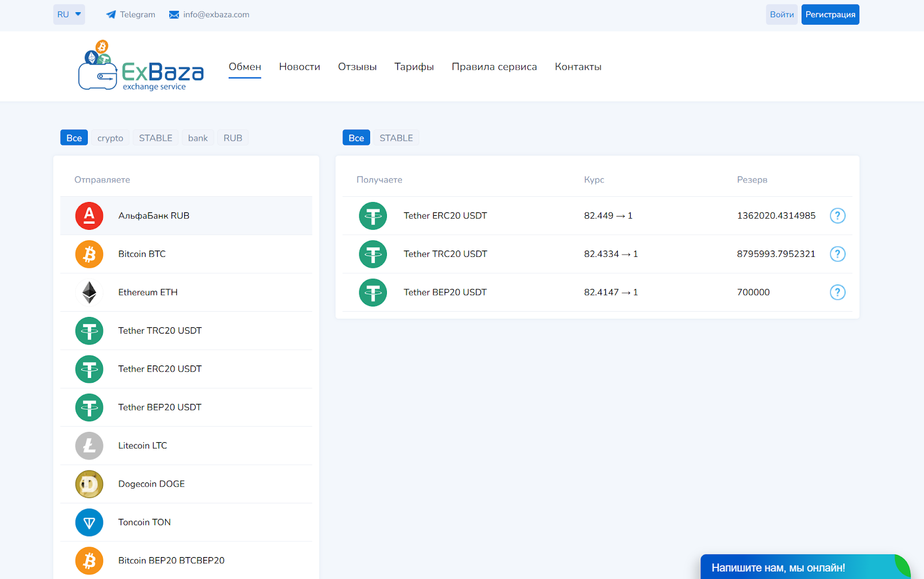Screen dimensions: 924x579
Task: Select Bitcoin BTC to send
Action: tap(186, 254)
